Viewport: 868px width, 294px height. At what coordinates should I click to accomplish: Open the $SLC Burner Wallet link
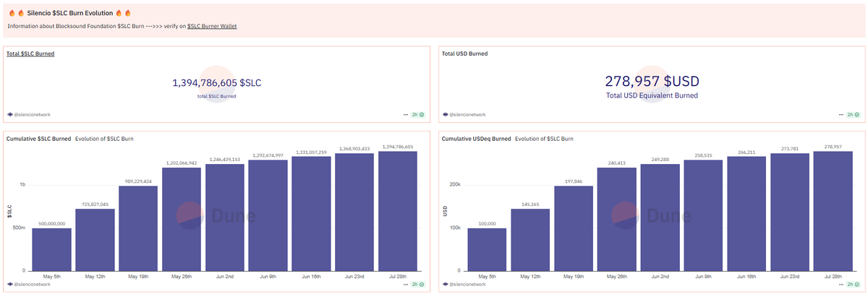coord(212,26)
